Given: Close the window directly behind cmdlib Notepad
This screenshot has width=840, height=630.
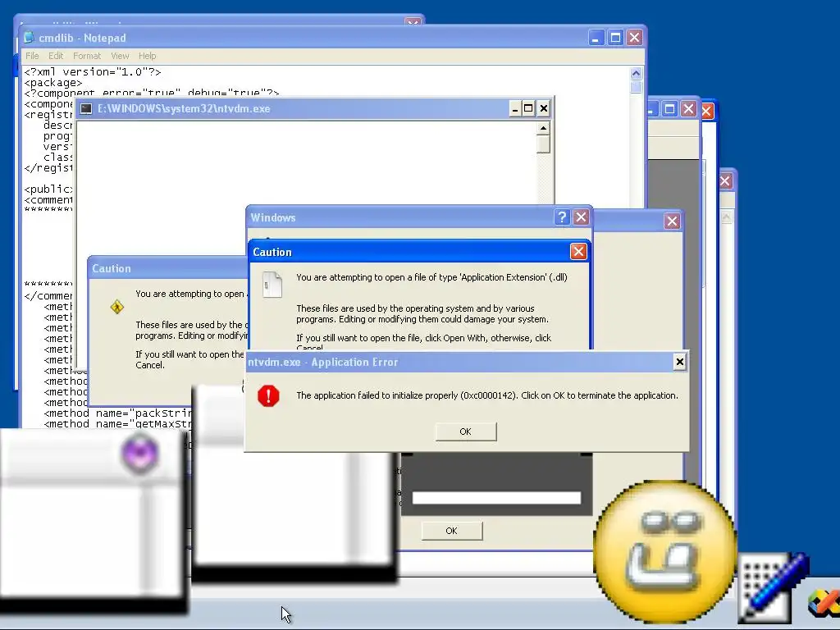Looking at the screenshot, I should 688,109.
